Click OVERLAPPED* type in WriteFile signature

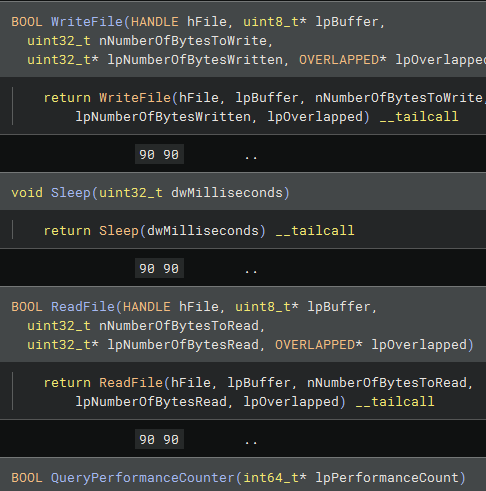tap(343, 60)
